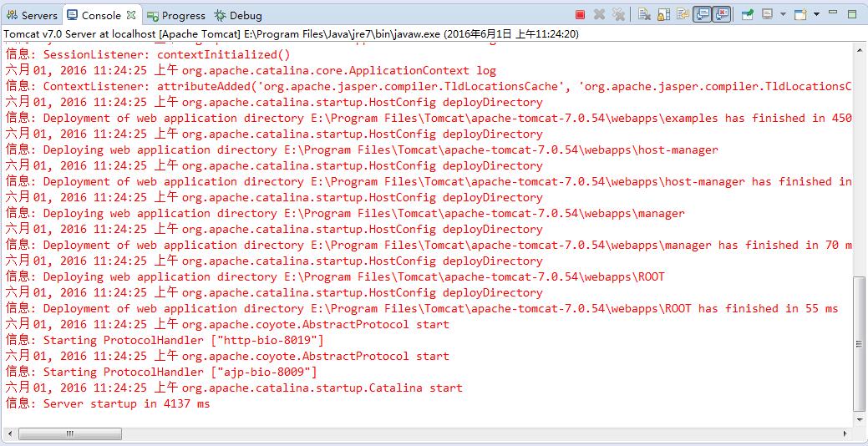Screen dimensions: 868x446
Task: Click the horizontal scrollbar right arrow
Action: tap(845, 433)
